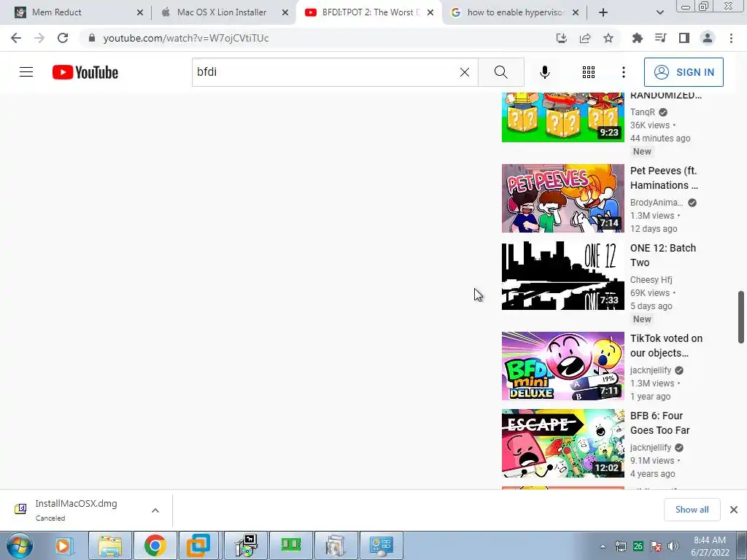Open Chrome three-dot menu

pos(731,38)
